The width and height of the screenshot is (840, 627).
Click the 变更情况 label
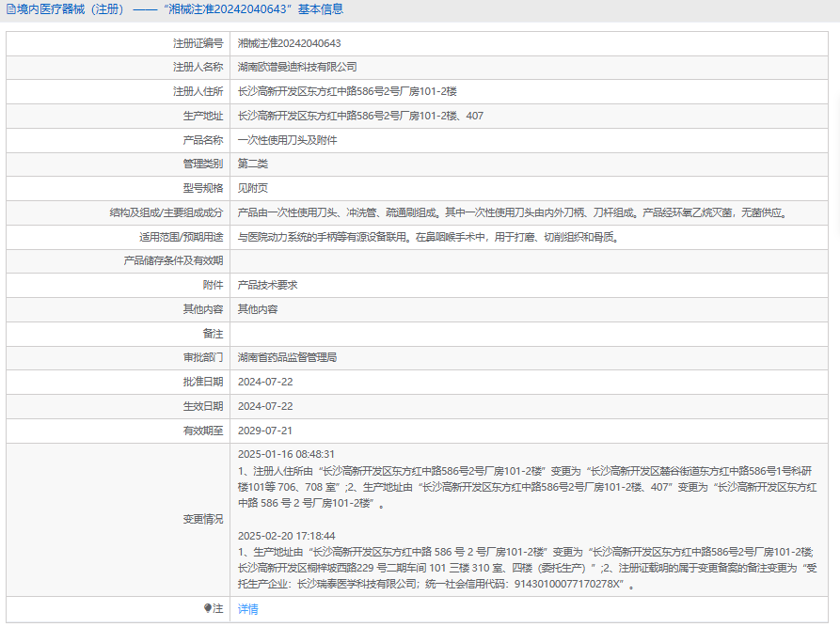(x=203, y=520)
